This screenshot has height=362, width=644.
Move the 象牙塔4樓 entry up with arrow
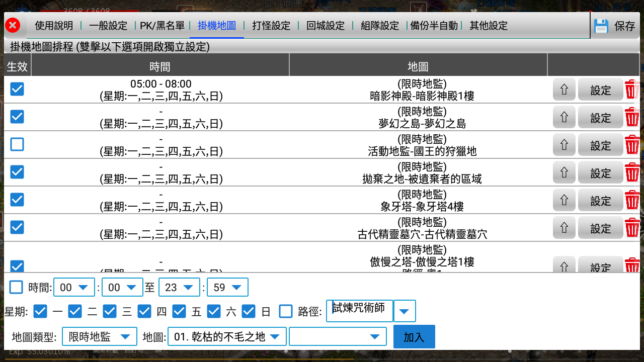564,200
